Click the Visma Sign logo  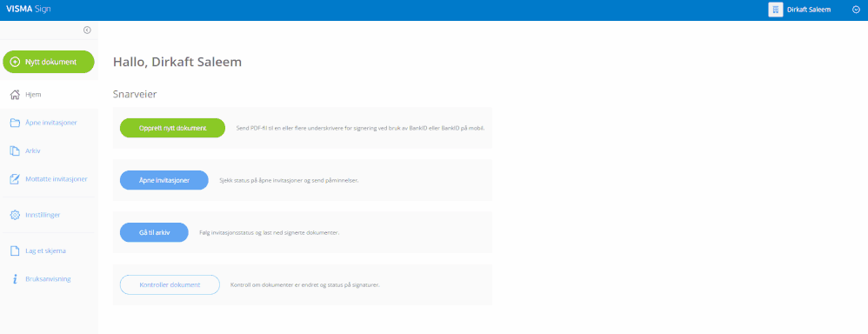28,10
